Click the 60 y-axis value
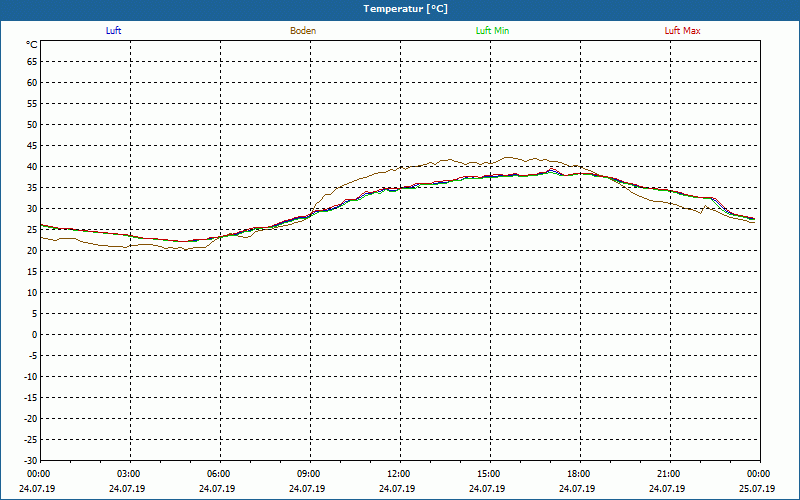Screen dimensions: 800x500 click(32, 83)
